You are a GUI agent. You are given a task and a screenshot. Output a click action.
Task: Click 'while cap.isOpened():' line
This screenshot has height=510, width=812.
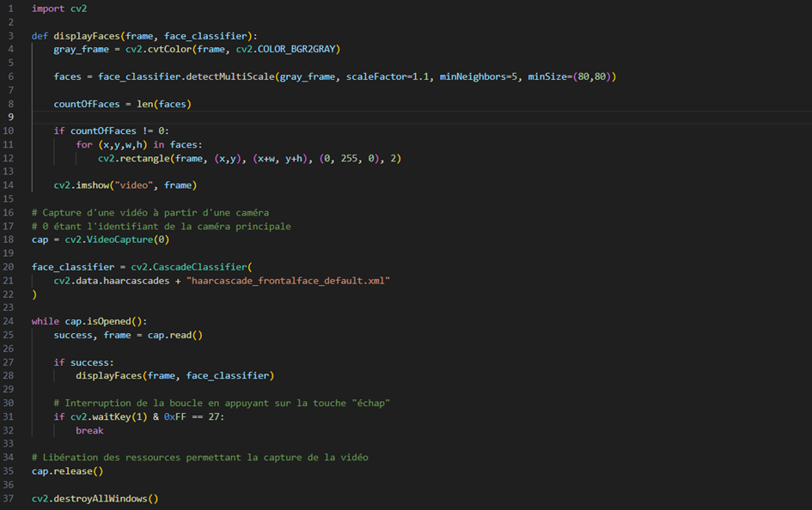(89, 321)
